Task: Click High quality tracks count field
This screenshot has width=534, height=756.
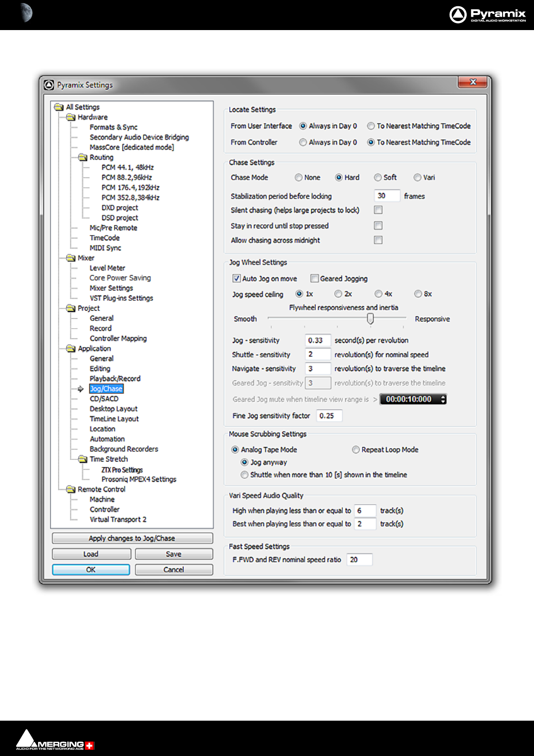Action: point(365,510)
